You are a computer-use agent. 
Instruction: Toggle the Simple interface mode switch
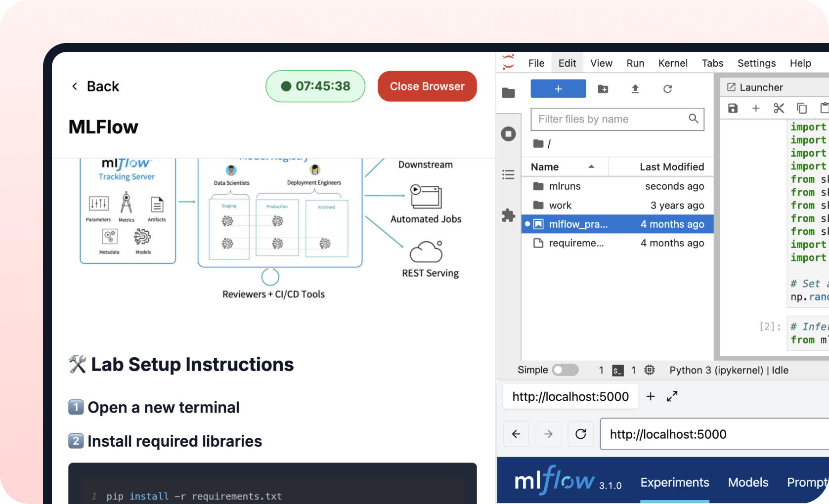[565, 370]
